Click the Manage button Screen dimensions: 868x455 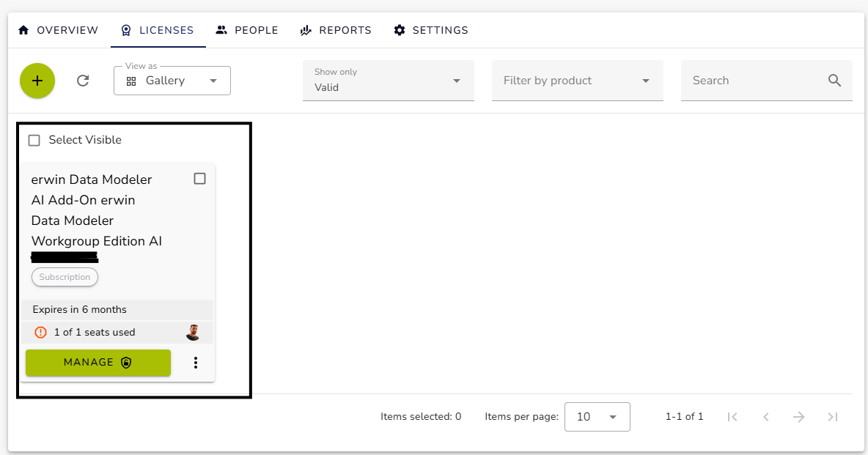click(98, 363)
